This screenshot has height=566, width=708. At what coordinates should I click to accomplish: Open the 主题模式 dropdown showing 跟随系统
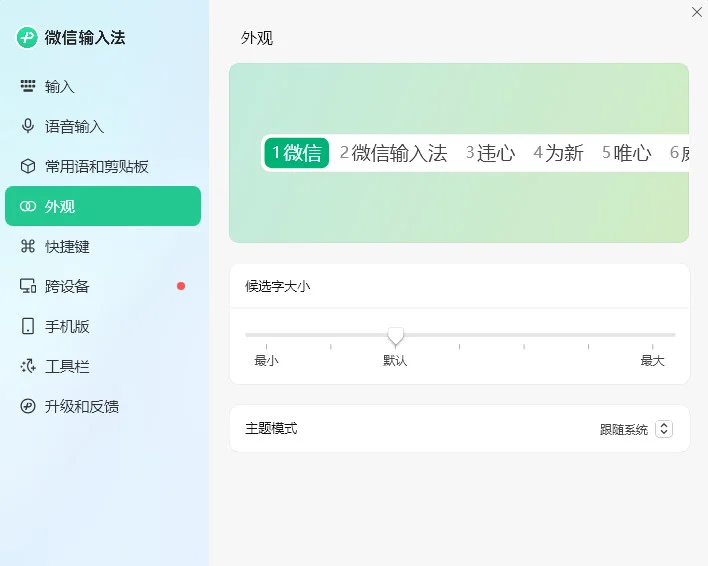pyautogui.click(x=636, y=429)
